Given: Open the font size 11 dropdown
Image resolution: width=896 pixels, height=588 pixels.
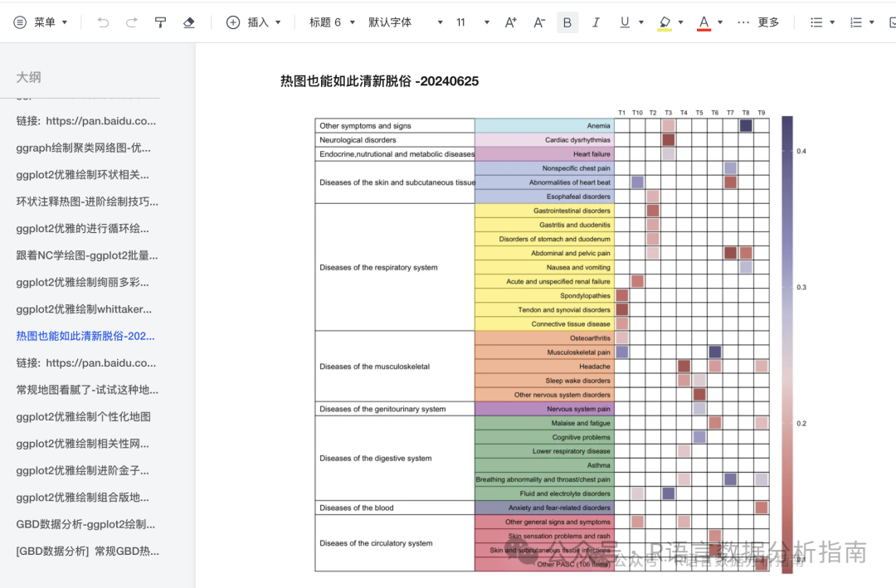Looking at the screenshot, I should (x=472, y=22).
